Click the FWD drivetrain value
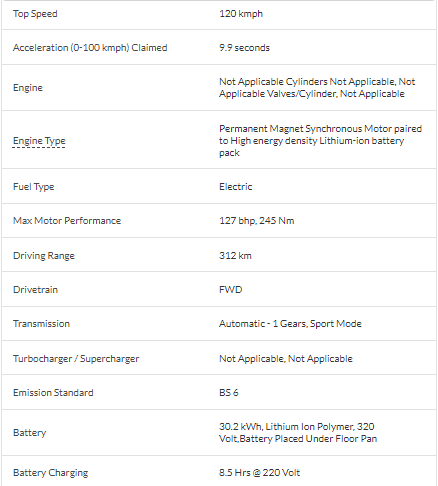This screenshot has width=438, height=486. 230,289
